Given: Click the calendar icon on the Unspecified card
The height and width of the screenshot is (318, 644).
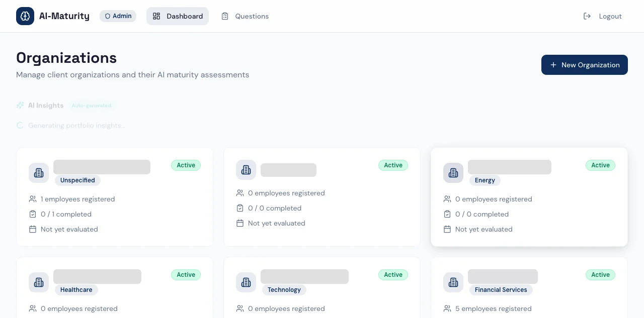Looking at the screenshot, I should (x=33, y=229).
